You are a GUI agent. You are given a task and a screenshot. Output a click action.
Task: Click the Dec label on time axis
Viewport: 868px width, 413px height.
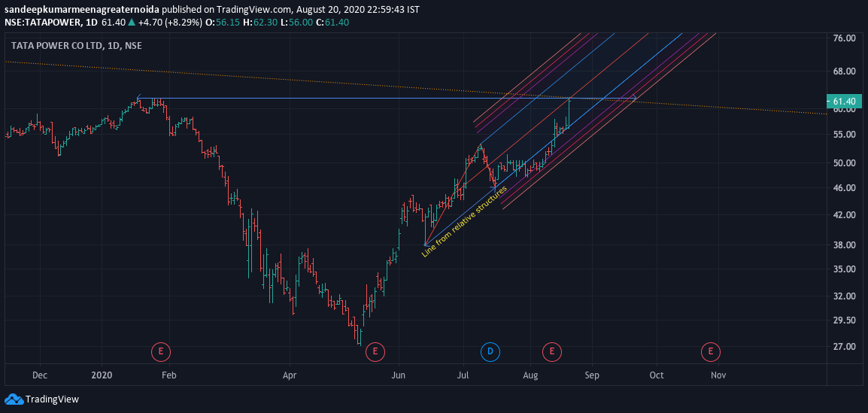40,375
